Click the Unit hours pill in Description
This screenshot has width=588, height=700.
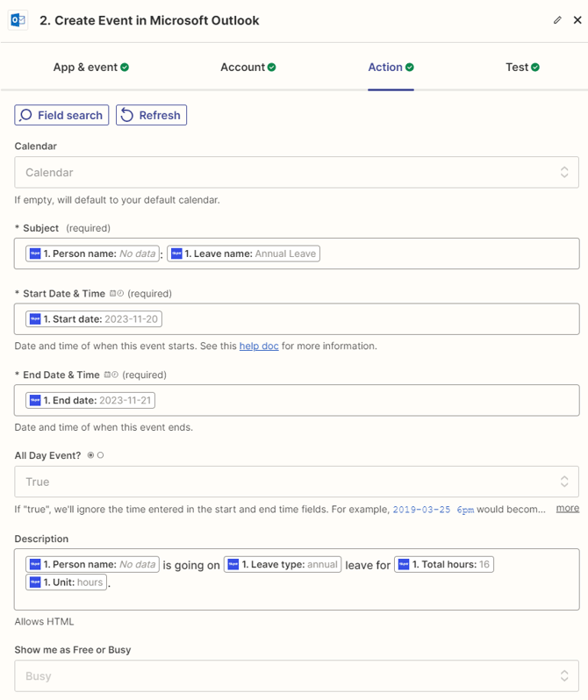(66, 582)
